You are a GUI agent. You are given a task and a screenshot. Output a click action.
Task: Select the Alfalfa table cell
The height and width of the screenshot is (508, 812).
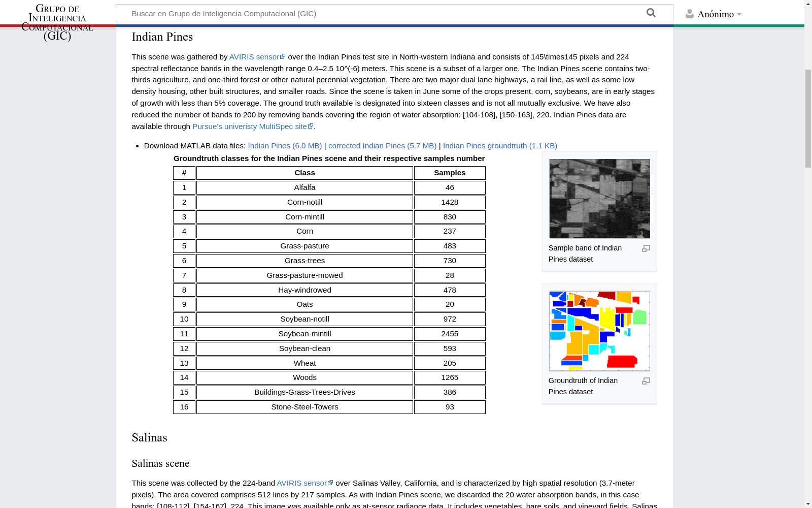(x=304, y=188)
